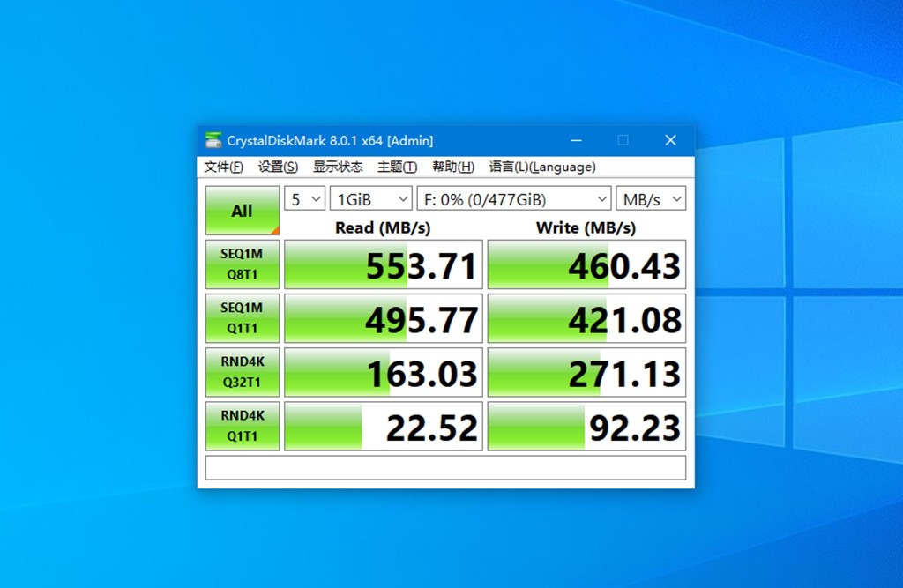This screenshot has width=903, height=588.
Task: Click the 495.77 read result
Action: [384, 318]
